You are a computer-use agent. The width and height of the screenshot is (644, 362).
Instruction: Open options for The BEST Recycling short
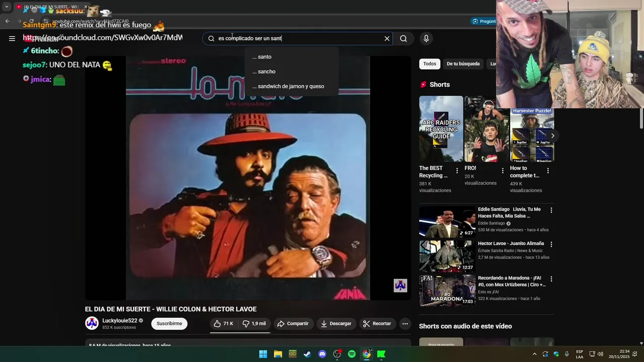pos(457,171)
